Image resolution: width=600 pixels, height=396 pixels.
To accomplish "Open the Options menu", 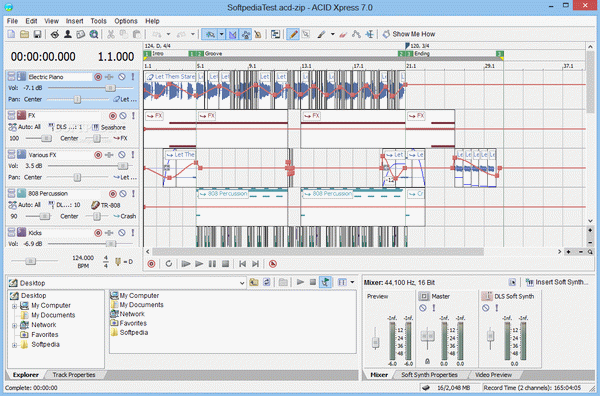I will click(126, 21).
